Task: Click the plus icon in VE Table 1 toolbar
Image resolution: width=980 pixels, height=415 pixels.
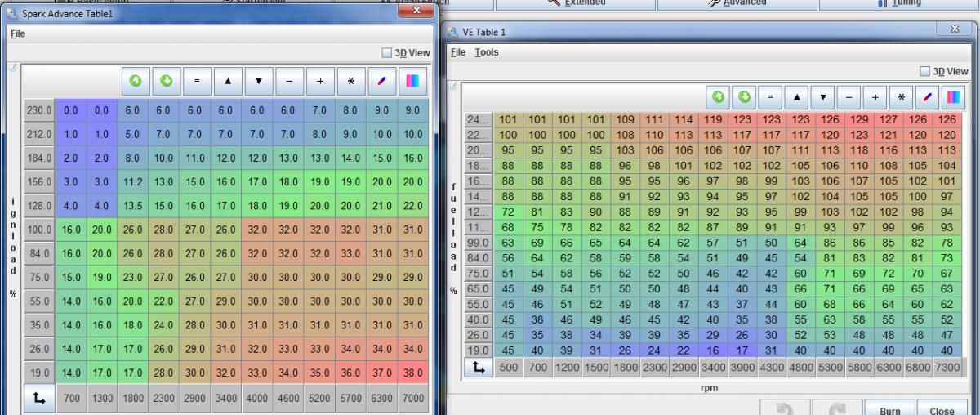Action: [875, 96]
